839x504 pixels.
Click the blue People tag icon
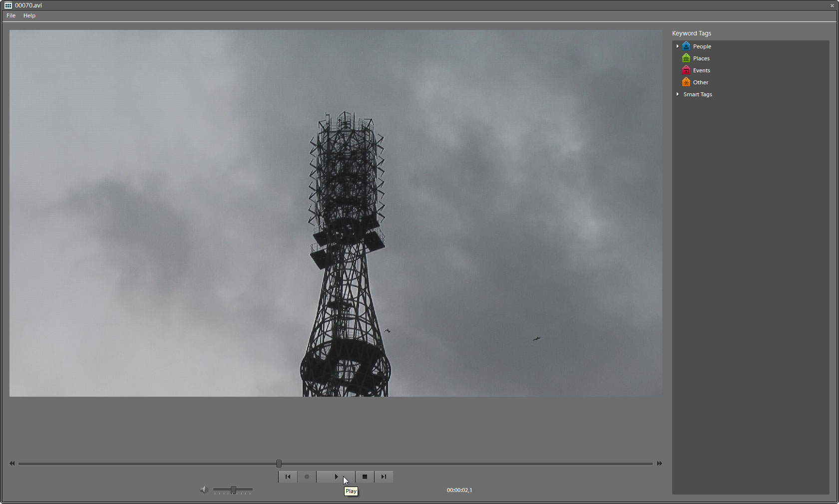(686, 46)
